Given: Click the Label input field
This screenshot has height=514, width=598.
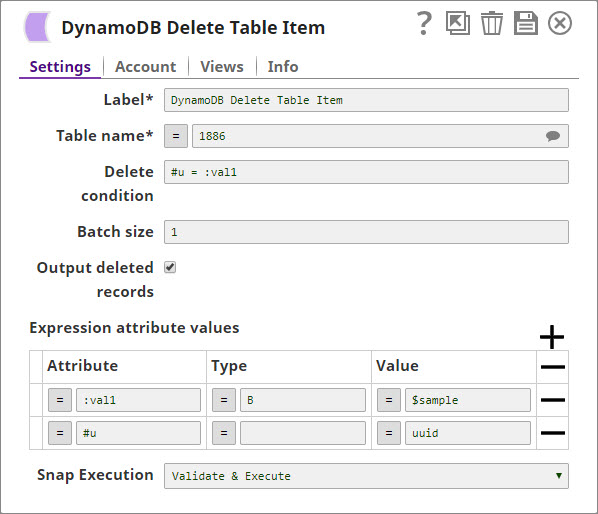Looking at the screenshot, I should (366, 100).
